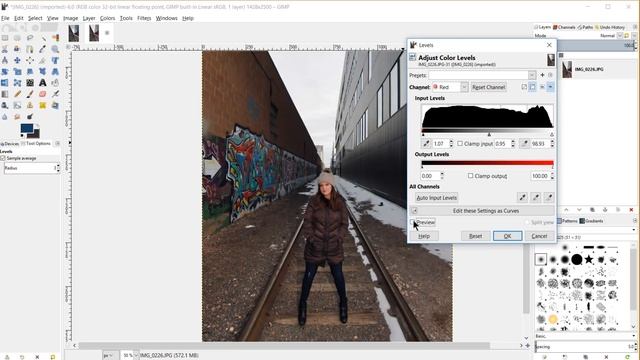Click the Reset Channel button
This screenshot has height=360, width=640.
coord(489,87)
